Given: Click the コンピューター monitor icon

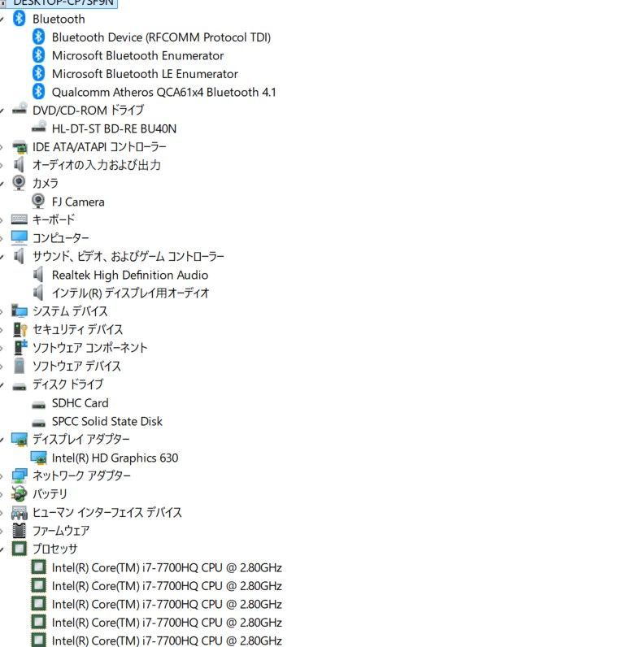Looking at the screenshot, I should (x=20, y=237).
